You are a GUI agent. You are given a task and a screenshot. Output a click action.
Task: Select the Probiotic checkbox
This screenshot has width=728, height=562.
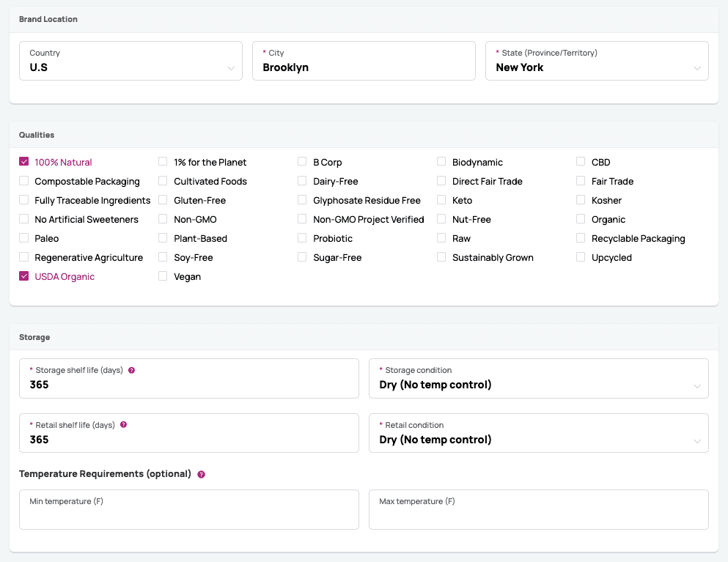pos(302,237)
